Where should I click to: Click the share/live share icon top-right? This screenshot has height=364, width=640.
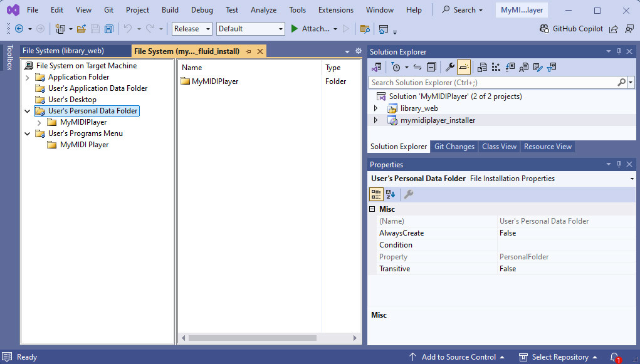[614, 29]
